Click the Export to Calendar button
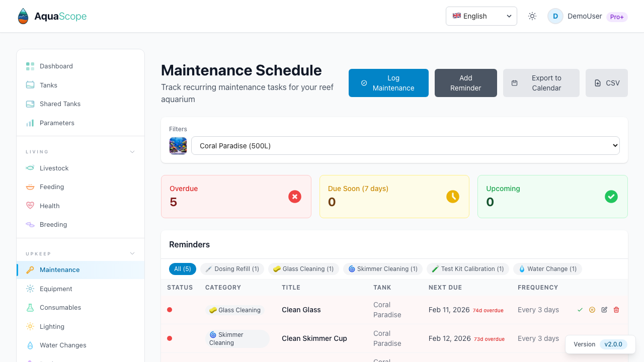Screen dimensions: 644x362 541,83
